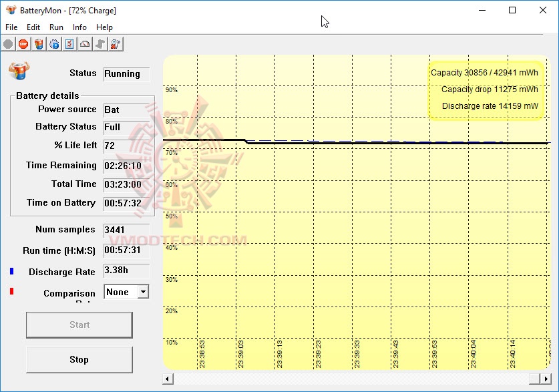The image size is (559, 392).
Task: Open battery information via battery toolbar icon
Action: (39, 44)
